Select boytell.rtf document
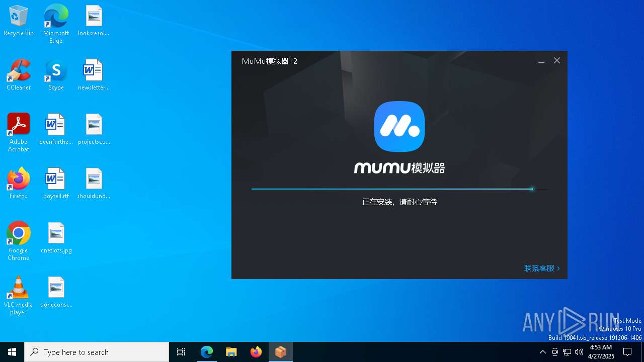Viewport: 644px width, 362px height. (x=56, y=184)
